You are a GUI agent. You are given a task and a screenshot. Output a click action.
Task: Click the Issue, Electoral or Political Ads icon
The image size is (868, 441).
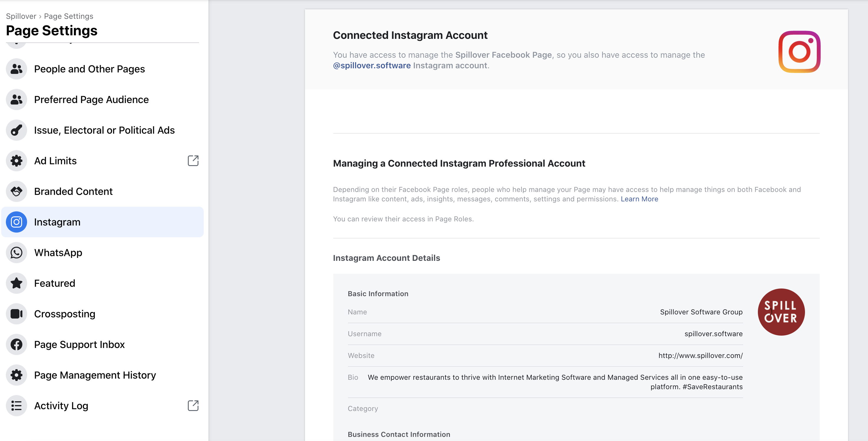16,130
